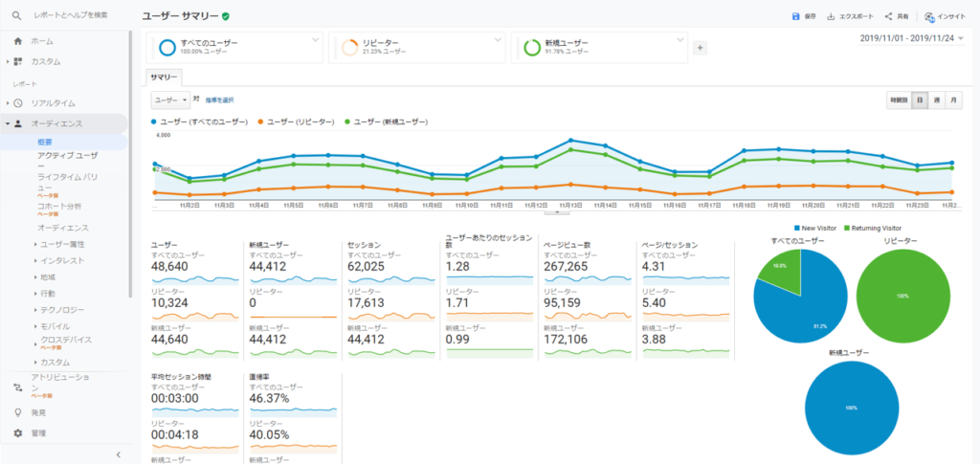This screenshot has width=980, height=464.
Task: Select the サマリー tab
Action: pos(164,77)
